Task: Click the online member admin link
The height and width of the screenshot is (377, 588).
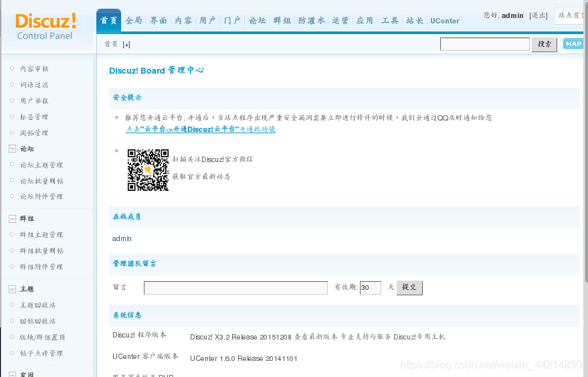Action: coord(122,239)
